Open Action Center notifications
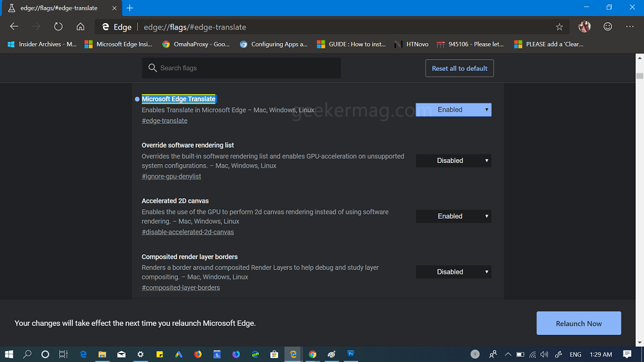The width and height of the screenshot is (644, 362). 627,354
